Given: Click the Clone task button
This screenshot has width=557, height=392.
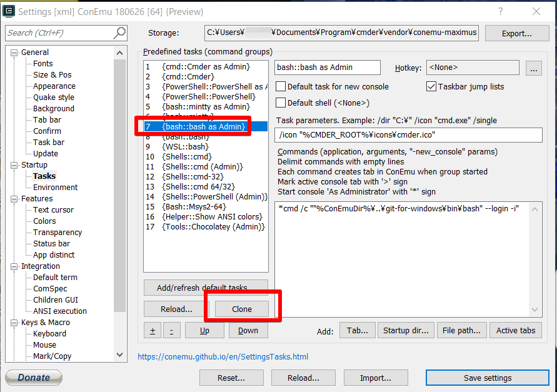Looking at the screenshot, I should [x=241, y=309].
